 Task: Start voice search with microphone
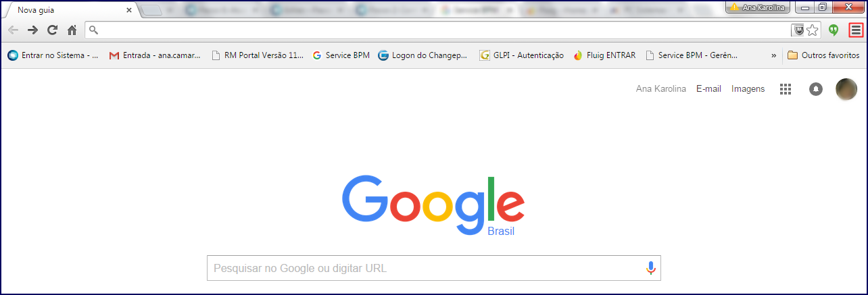pyautogui.click(x=650, y=268)
